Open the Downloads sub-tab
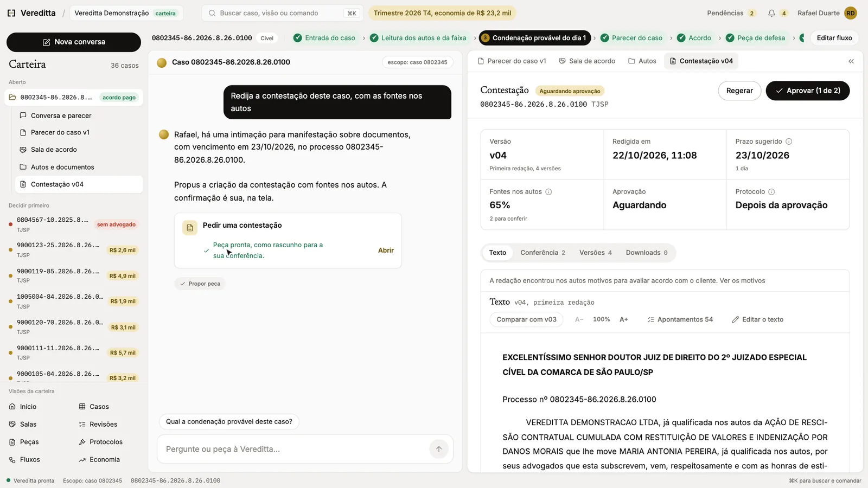The image size is (868, 488). 647,253
